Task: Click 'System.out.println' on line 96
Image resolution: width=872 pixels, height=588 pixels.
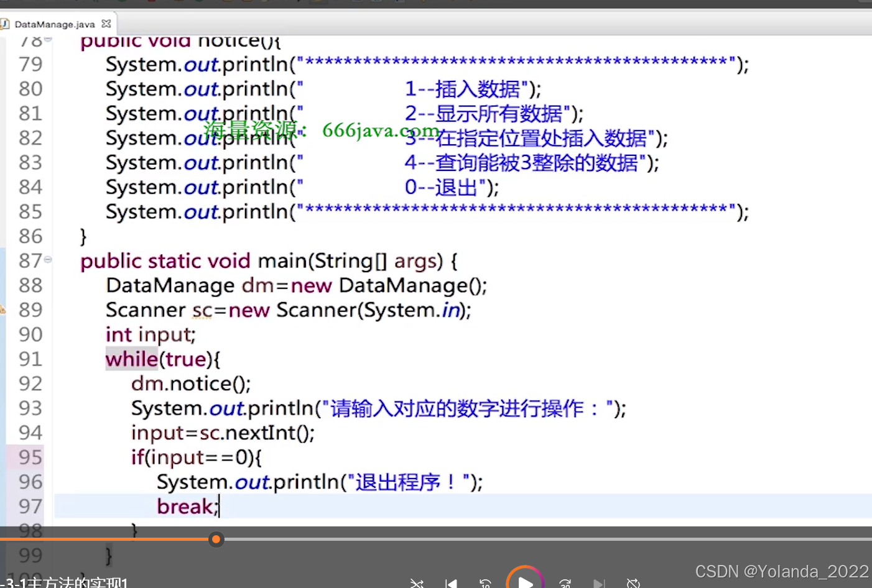Action: click(x=248, y=482)
